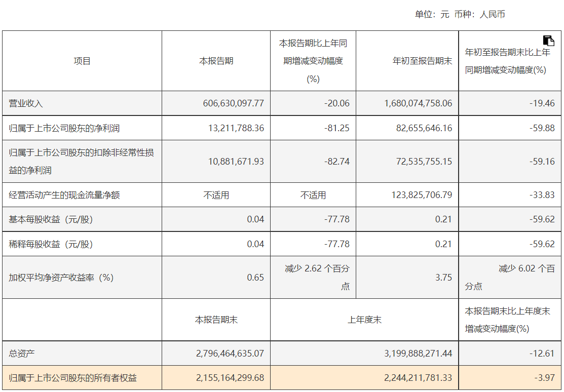The height and width of the screenshot is (392, 564).
Task: Select 本报告期末比上年度末增减变动幅度 header
Action: (x=508, y=320)
